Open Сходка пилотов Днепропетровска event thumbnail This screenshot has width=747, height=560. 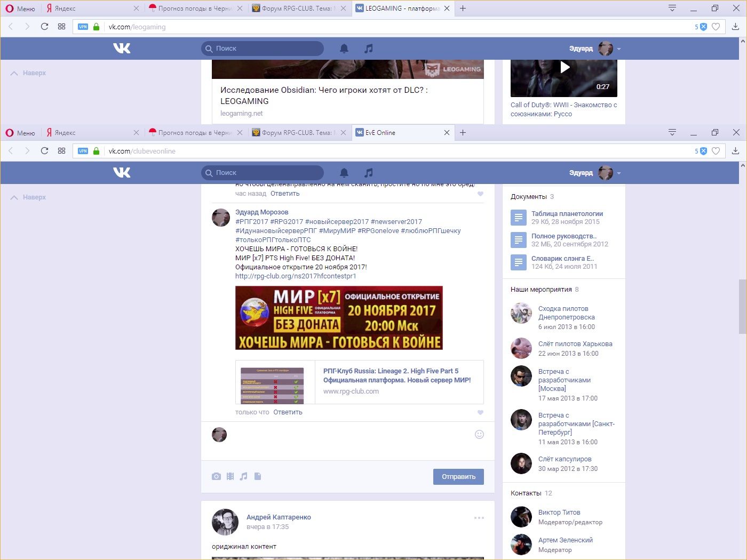pyautogui.click(x=521, y=313)
